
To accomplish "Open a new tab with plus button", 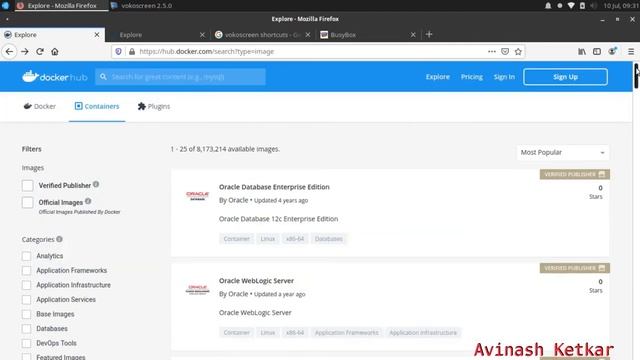I will (x=429, y=35).
